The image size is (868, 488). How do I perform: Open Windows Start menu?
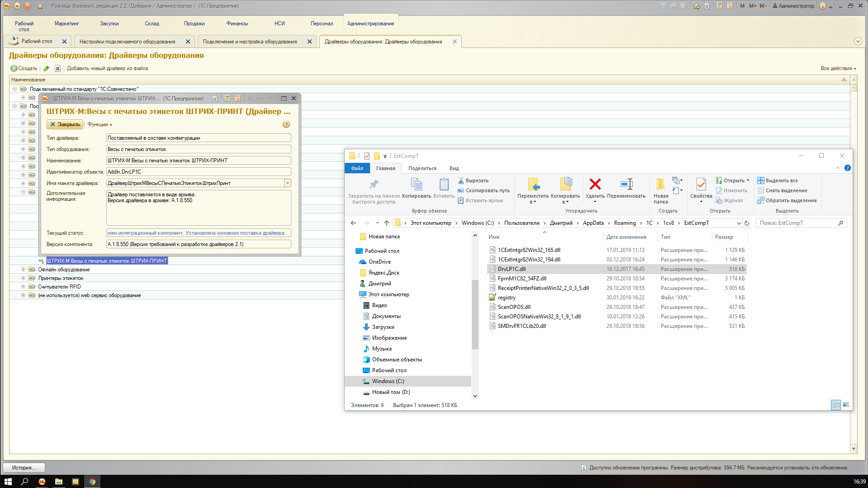click(8, 481)
